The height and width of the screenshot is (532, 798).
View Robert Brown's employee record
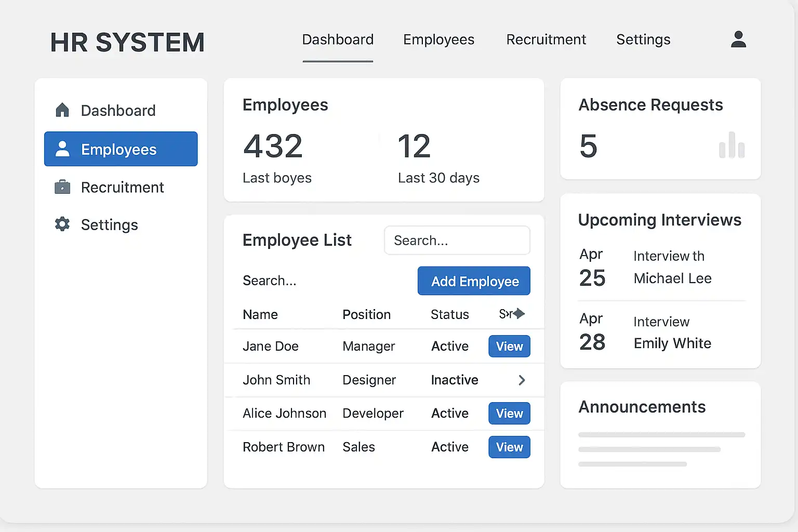[x=509, y=447]
